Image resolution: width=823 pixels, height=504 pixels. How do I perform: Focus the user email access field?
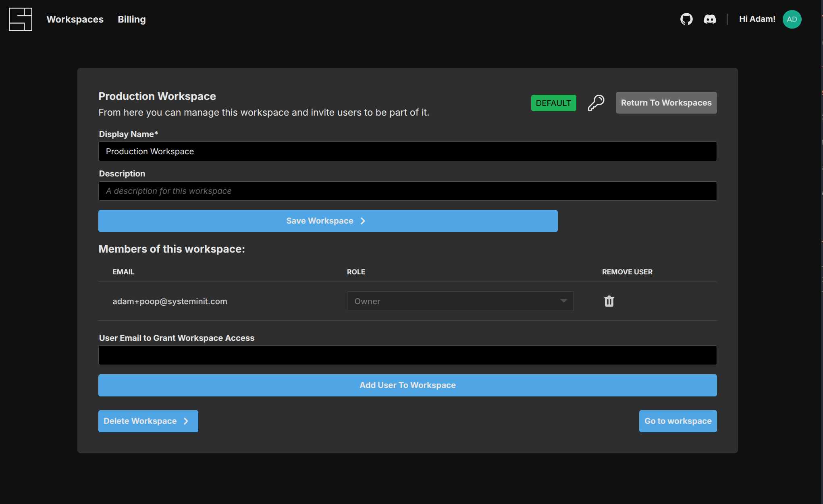407,355
